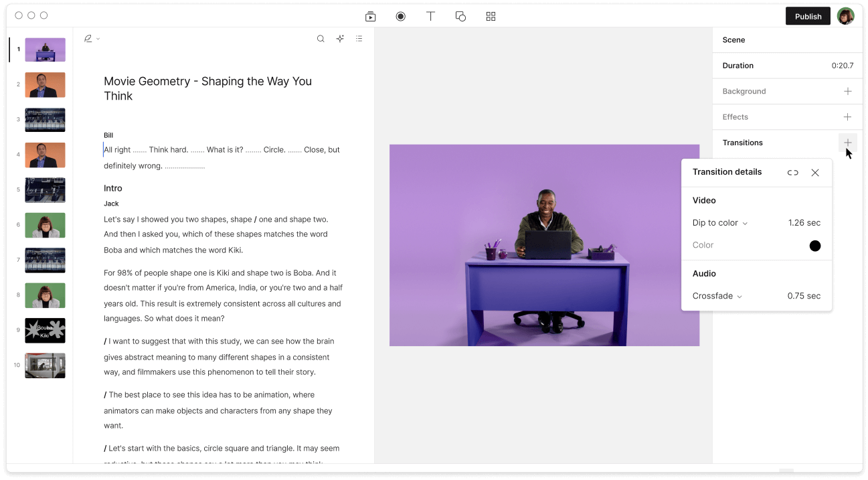Screen dimensions: 868x480
Task: Click paragraph starting 'Let's say I showed you'
Action: 216,235
